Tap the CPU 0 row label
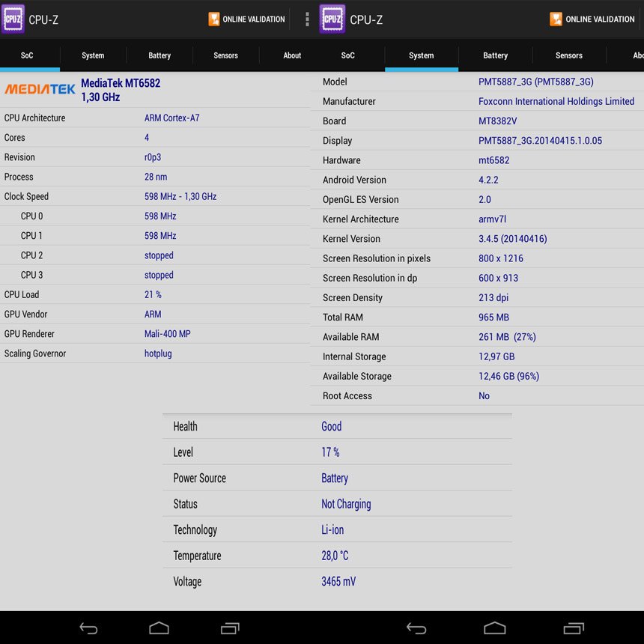 pyautogui.click(x=31, y=216)
